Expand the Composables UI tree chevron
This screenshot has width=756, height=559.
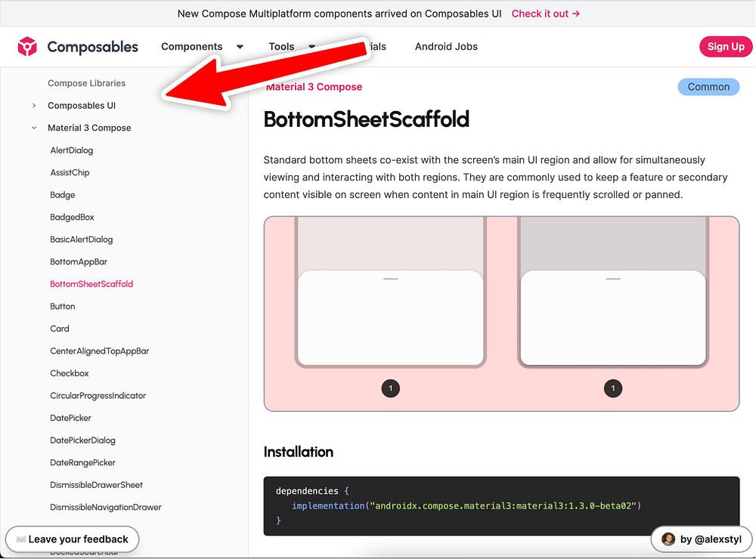[x=34, y=106]
